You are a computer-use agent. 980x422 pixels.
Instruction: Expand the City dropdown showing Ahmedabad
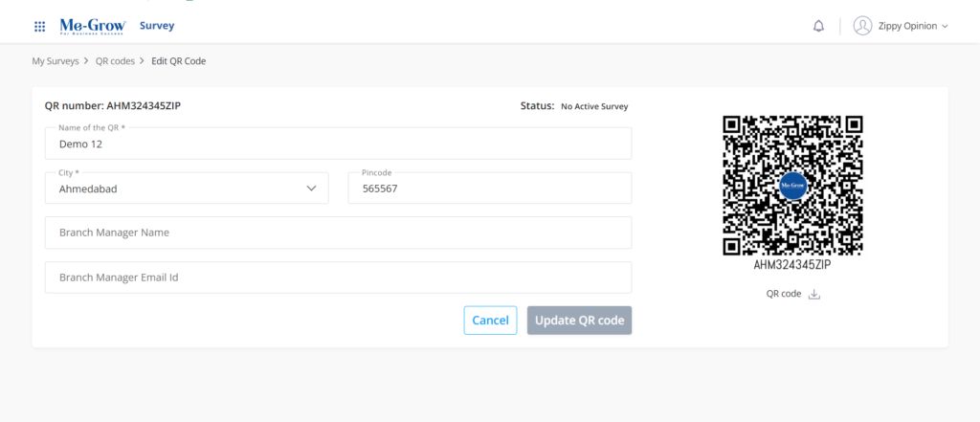click(311, 189)
